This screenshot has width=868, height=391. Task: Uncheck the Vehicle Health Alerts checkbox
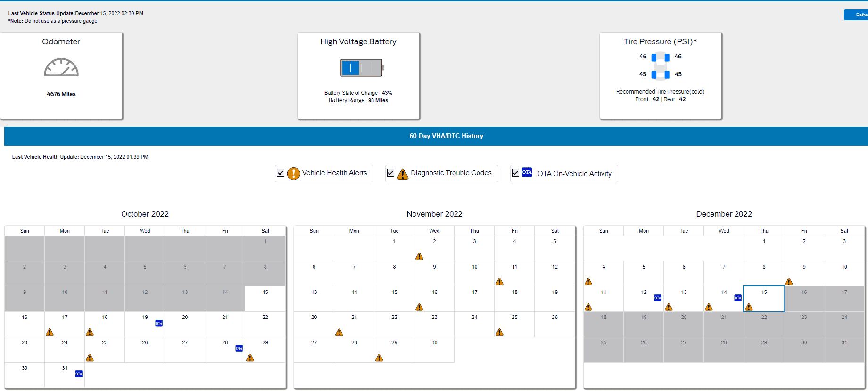click(281, 173)
